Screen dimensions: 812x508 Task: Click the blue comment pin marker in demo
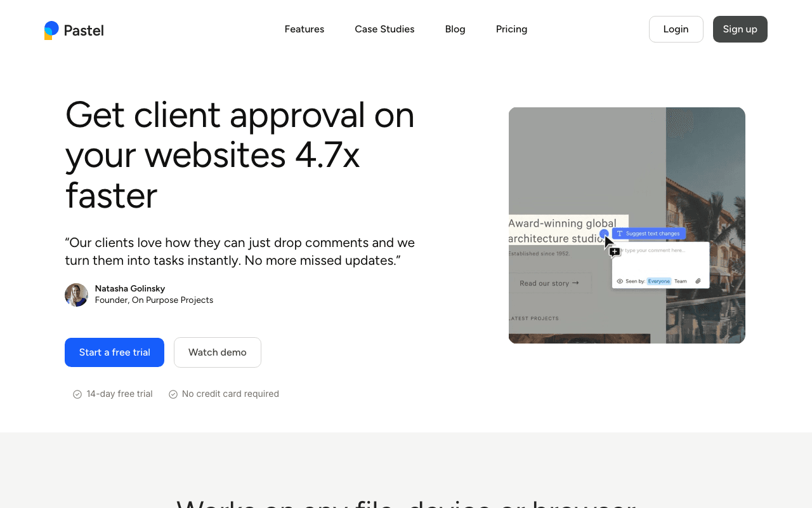(x=604, y=234)
